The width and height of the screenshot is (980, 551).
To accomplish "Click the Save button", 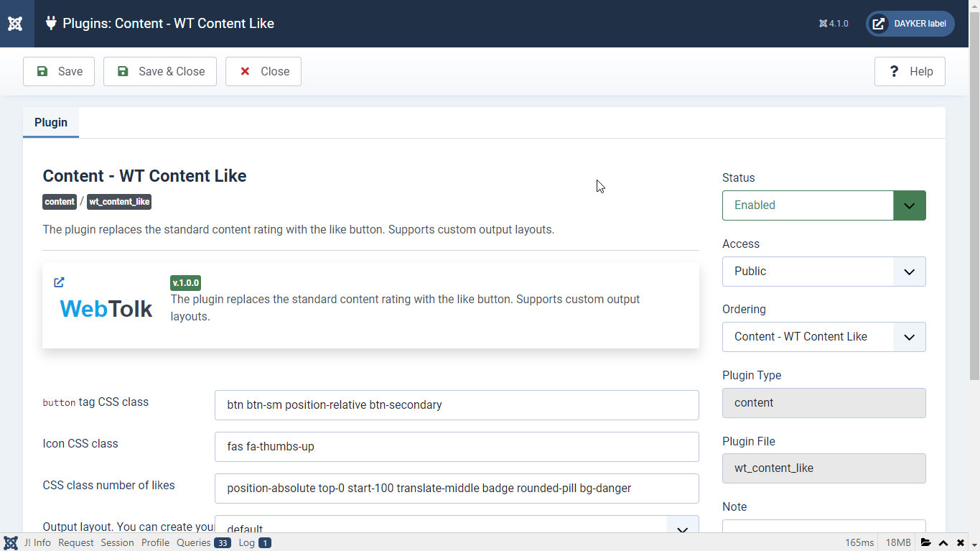I will (x=59, y=72).
